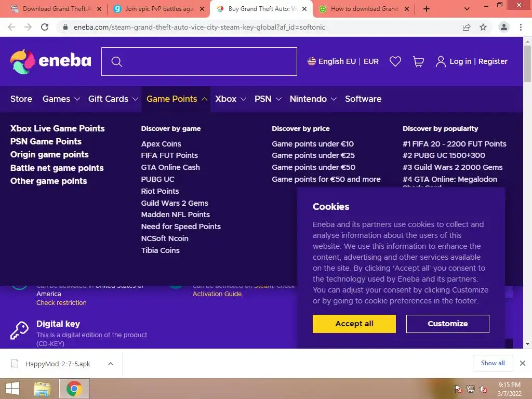Screen dimensions: 532x399
Task: Open the English EU | EUR region selector
Action: (x=343, y=61)
